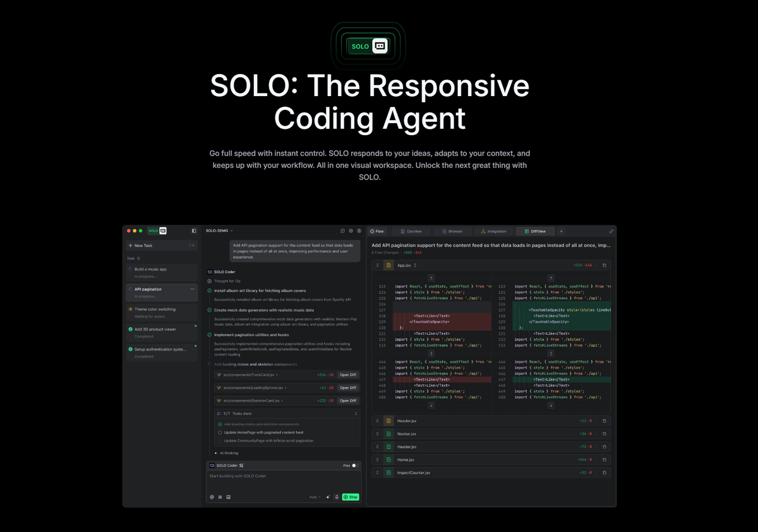This screenshot has width=758, height=532.
Task: Click the three-dot menu on API pagination task
Action: click(x=192, y=289)
